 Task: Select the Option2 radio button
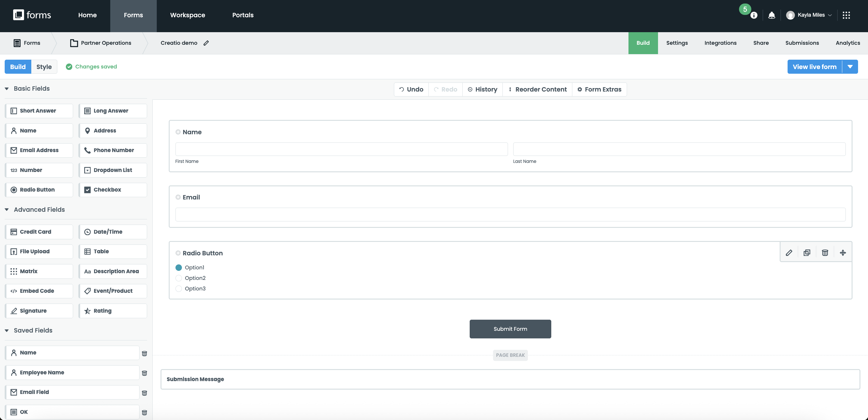pos(179,278)
